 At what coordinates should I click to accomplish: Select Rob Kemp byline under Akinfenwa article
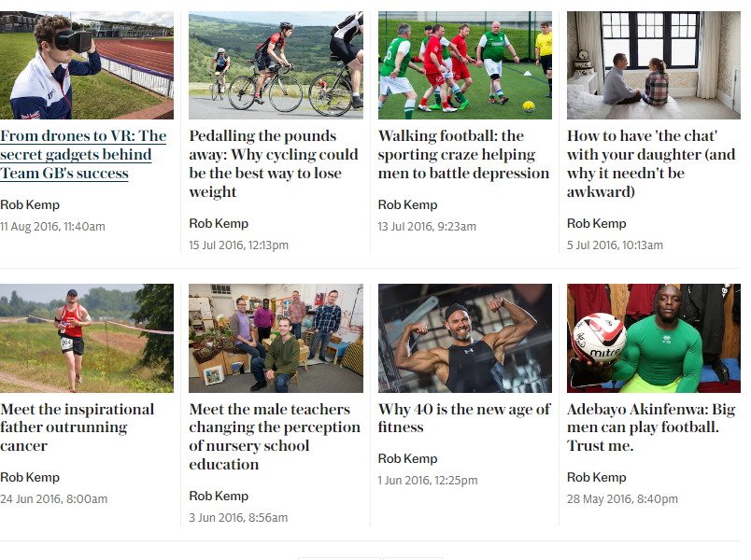(x=596, y=477)
